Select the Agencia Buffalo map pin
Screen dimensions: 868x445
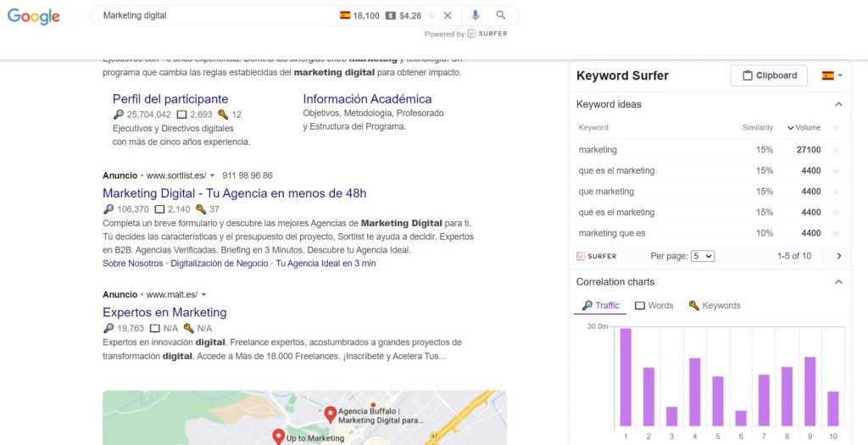331,414
